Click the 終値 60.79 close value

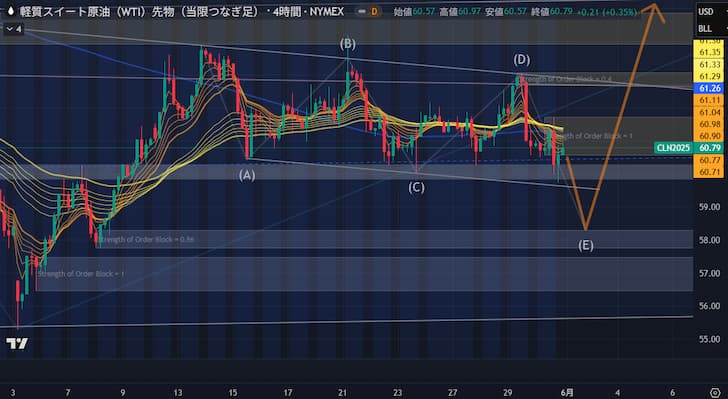(551, 12)
